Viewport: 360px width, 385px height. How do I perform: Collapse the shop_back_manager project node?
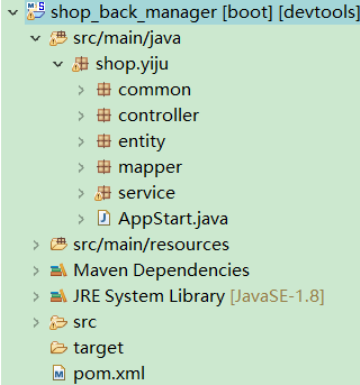pyautogui.click(x=13, y=13)
